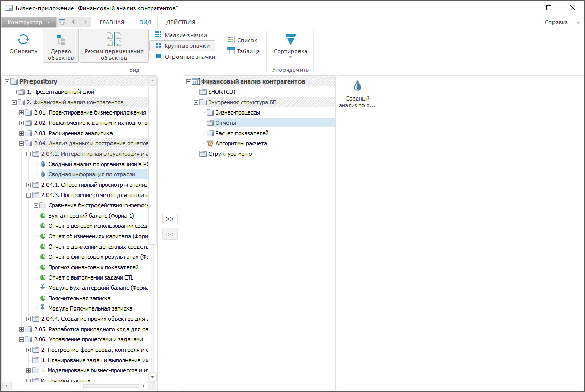Viewport: 585px width, 392px height.
Task: Click the >> move right button
Action: (x=170, y=219)
